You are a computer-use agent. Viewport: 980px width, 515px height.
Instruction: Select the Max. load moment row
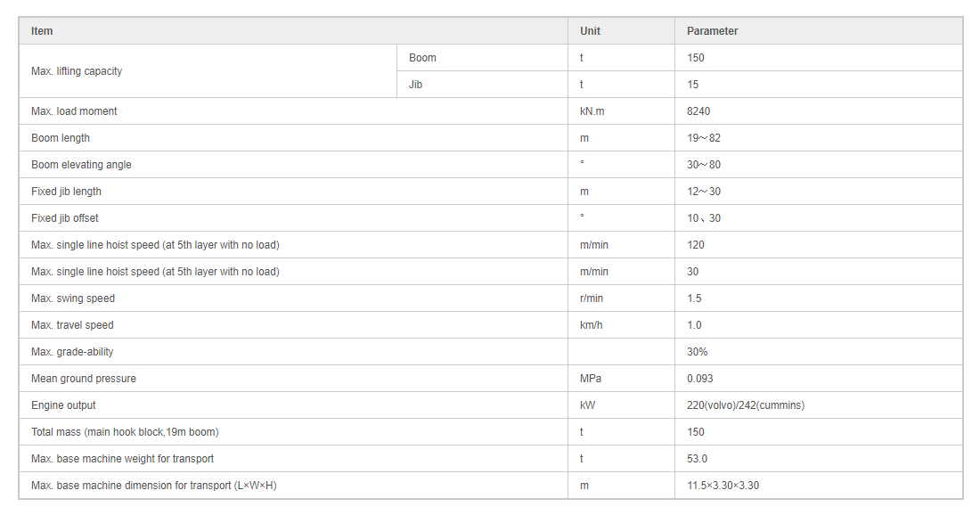(x=491, y=111)
